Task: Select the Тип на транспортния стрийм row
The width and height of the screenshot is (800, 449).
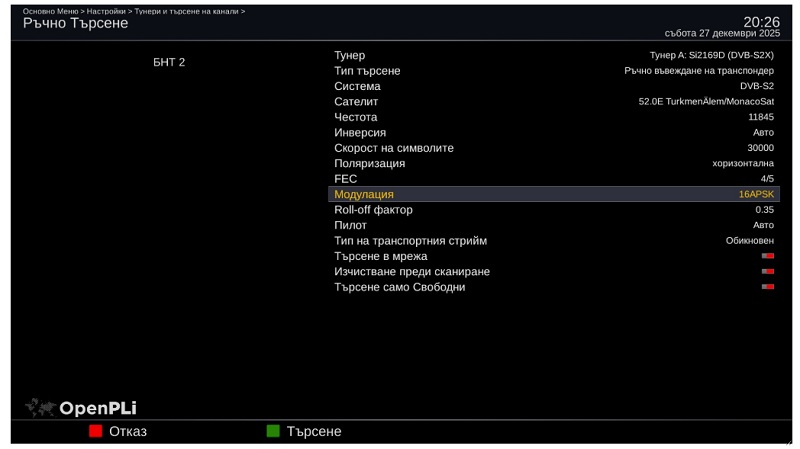Action: pyautogui.click(x=554, y=241)
